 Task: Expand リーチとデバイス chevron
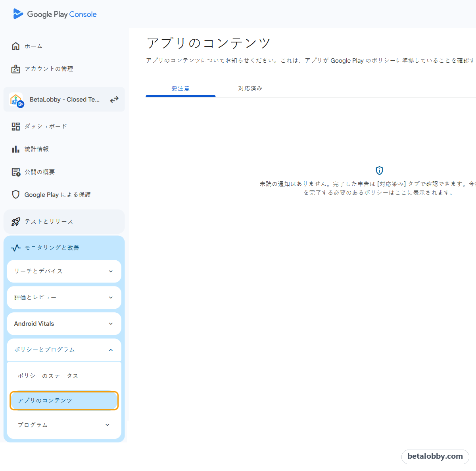(x=111, y=271)
